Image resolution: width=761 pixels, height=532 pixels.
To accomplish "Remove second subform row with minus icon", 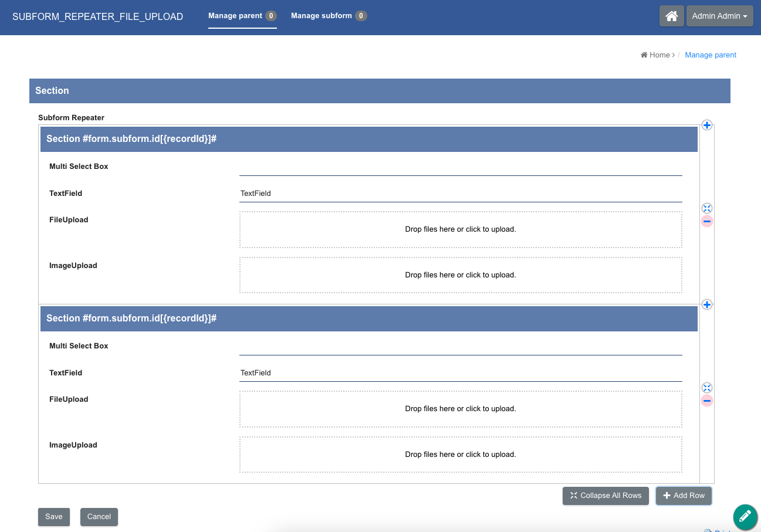I will point(707,401).
